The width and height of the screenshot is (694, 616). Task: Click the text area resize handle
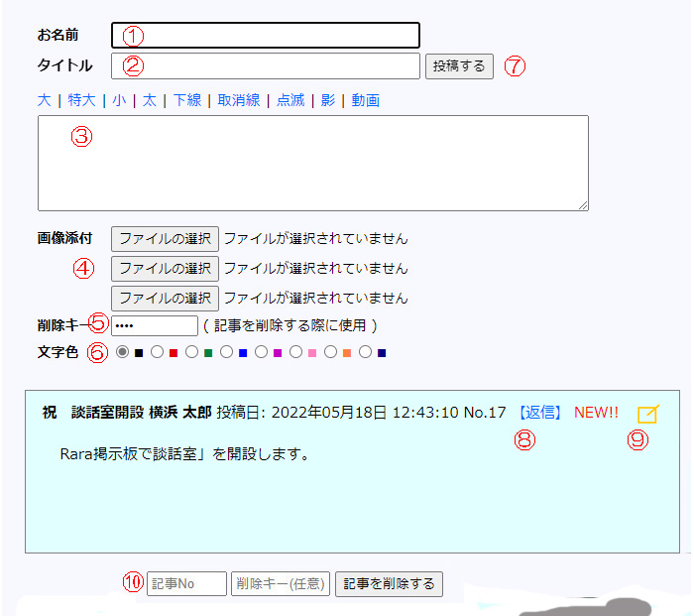583,205
